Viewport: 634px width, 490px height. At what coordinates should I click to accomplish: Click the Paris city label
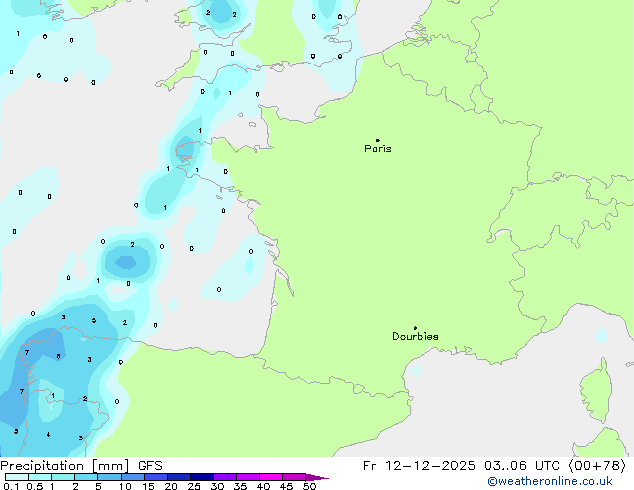(x=378, y=149)
